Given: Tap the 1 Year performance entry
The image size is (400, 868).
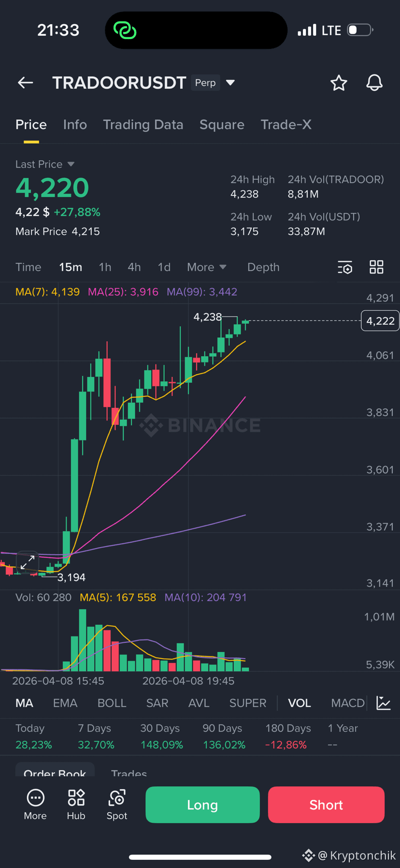Looking at the screenshot, I should [343, 737].
